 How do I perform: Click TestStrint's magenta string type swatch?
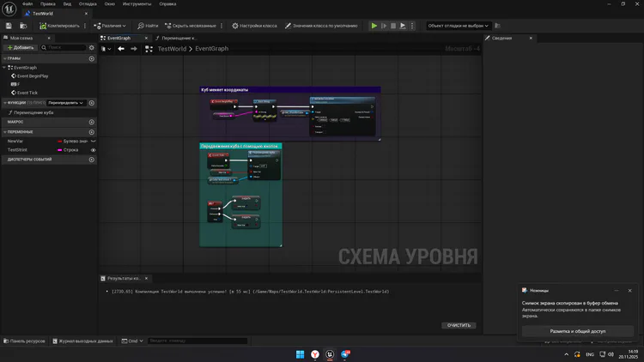pyautogui.click(x=60, y=150)
